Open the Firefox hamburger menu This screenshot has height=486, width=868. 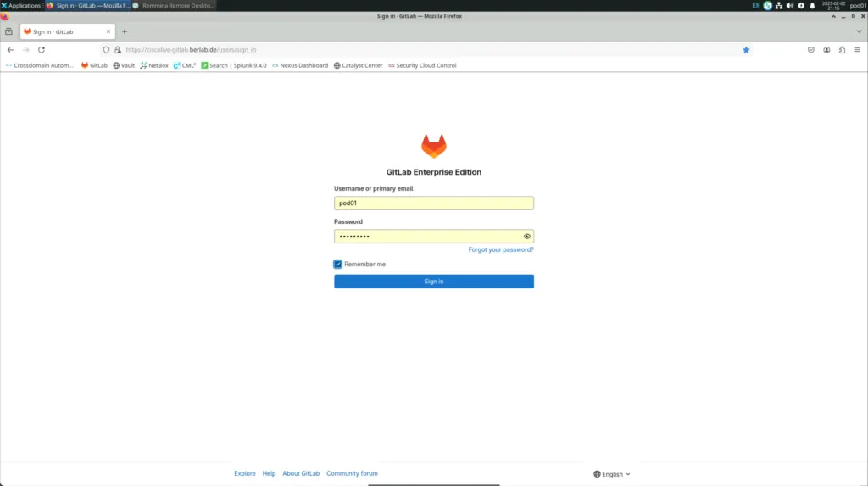pyautogui.click(x=857, y=50)
